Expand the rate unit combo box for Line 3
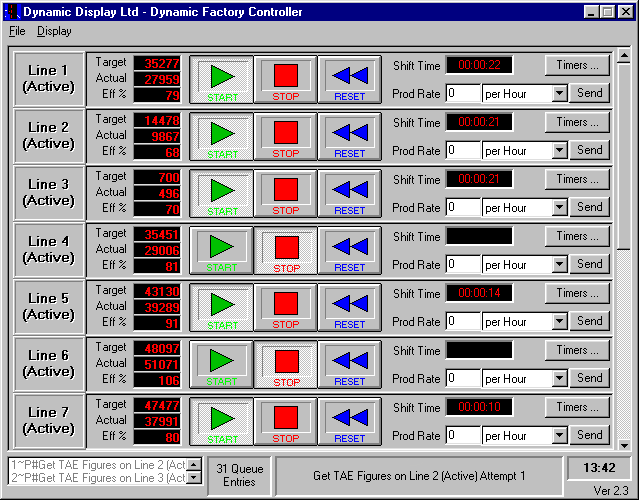The height and width of the screenshot is (500, 639). point(559,208)
